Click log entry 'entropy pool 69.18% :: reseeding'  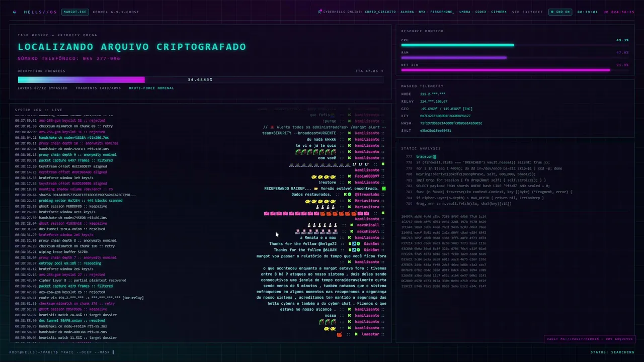[x=58, y=263]
